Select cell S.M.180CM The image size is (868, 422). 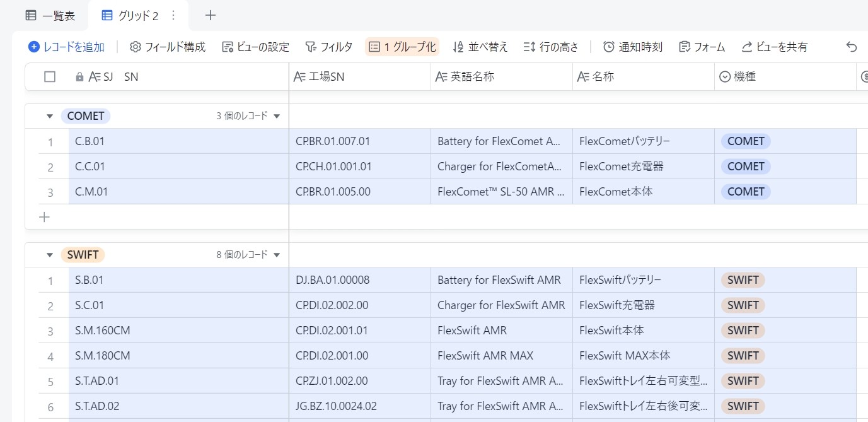178,356
